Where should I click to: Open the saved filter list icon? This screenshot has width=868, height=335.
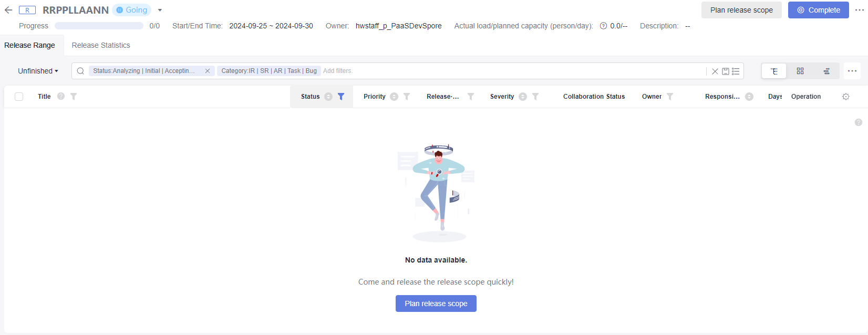pyautogui.click(x=736, y=71)
